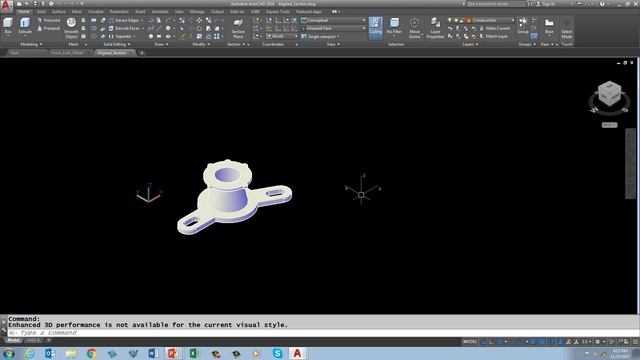The width and height of the screenshot is (640, 360).
Task: Click the navigation bar on right edge
Action: click(631, 163)
